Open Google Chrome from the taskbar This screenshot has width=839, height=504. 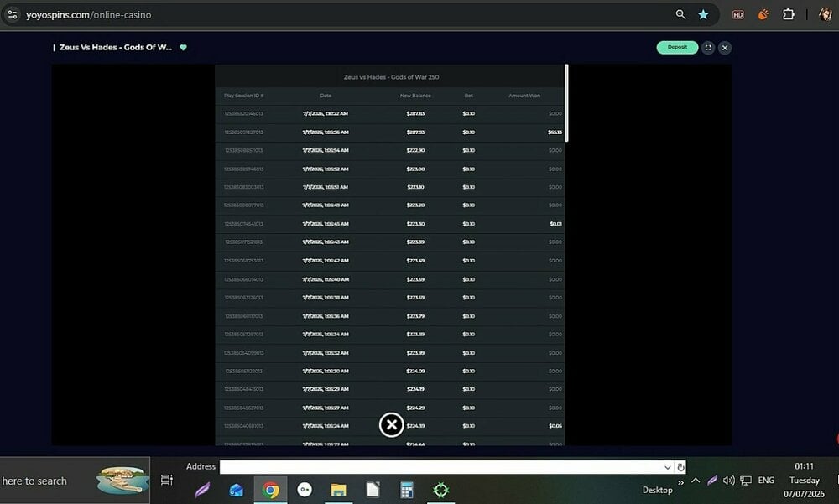tap(270, 490)
